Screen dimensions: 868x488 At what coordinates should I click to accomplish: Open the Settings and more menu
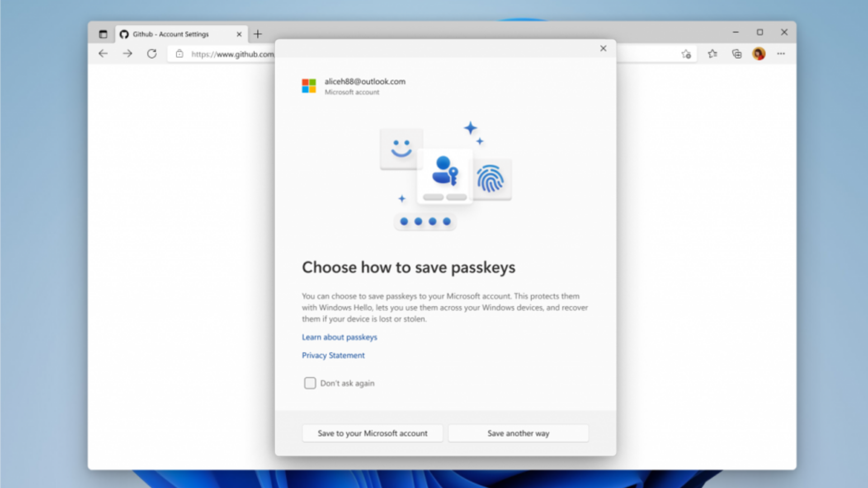pos(781,54)
